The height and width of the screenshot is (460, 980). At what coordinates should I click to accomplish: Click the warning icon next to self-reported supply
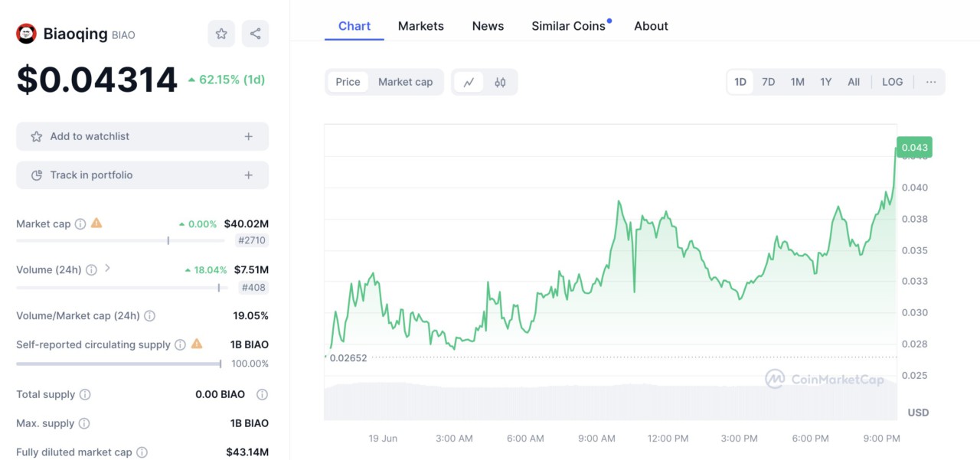click(x=196, y=344)
